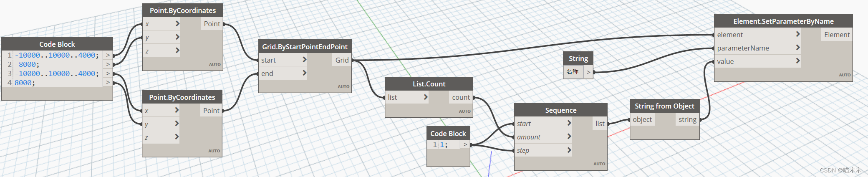
Task: Click the 1; code text in small Code Block
Action: pyautogui.click(x=444, y=144)
